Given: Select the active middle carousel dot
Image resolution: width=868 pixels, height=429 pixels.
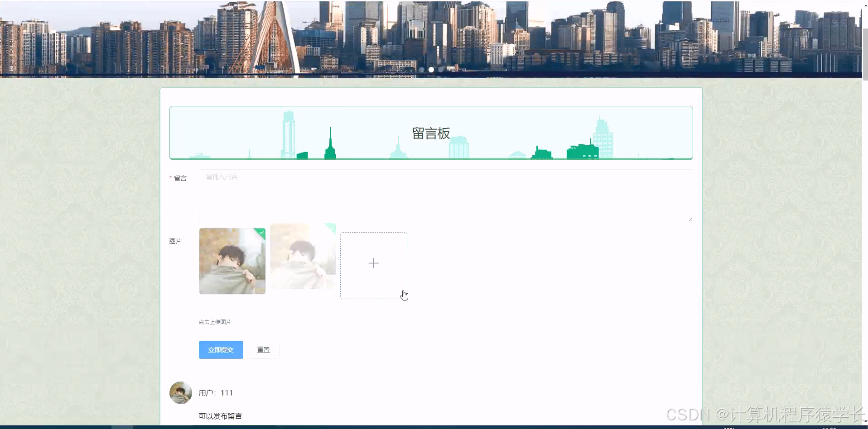Looking at the screenshot, I should click(x=431, y=69).
